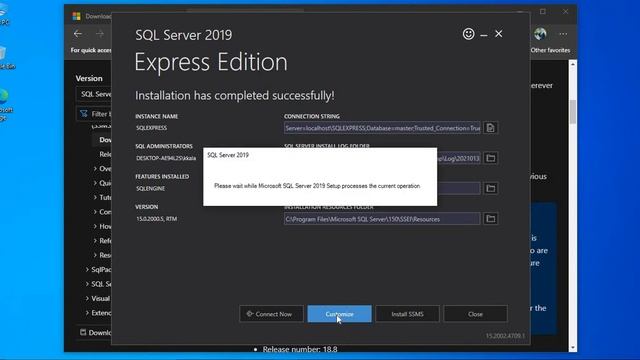The height and width of the screenshot is (360, 640).
Task: Click the Install SSMS button
Action: pos(407,314)
